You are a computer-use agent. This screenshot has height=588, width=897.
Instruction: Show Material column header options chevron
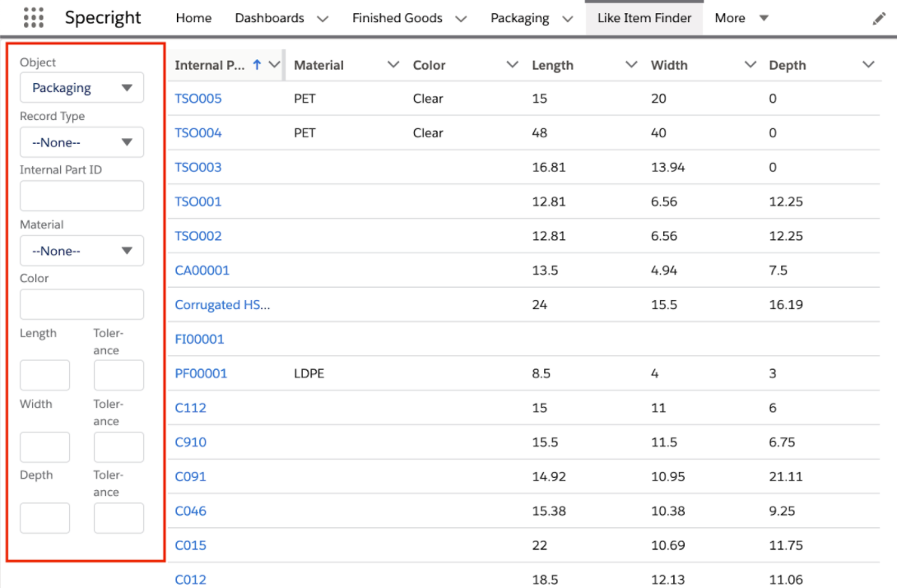pos(393,65)
